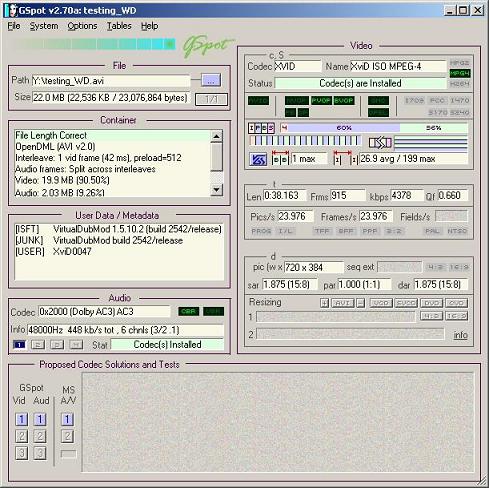
Task: Run GSpot Vid test 1
Action: (x=22, y=419)
